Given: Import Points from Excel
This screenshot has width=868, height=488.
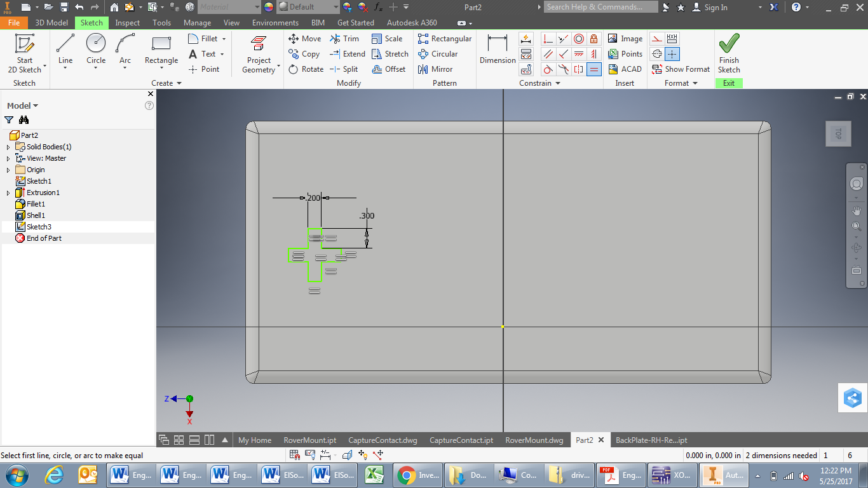Looking at the screenshot, I should pyautogui.click(x=625, y=54).
